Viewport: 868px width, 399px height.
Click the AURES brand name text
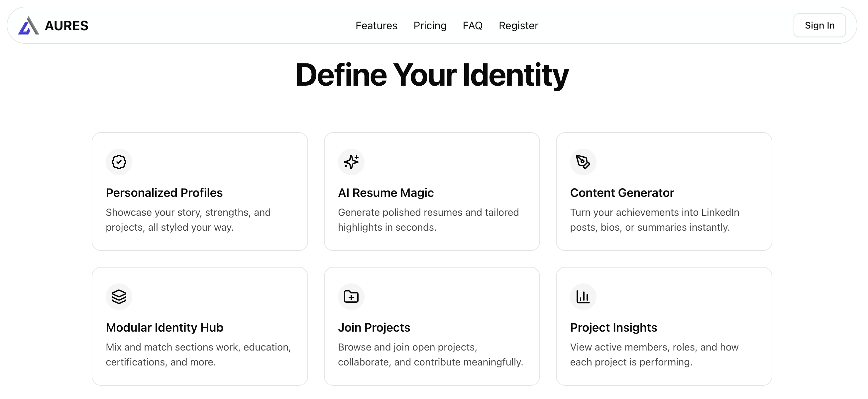click(x=66, y=26)
